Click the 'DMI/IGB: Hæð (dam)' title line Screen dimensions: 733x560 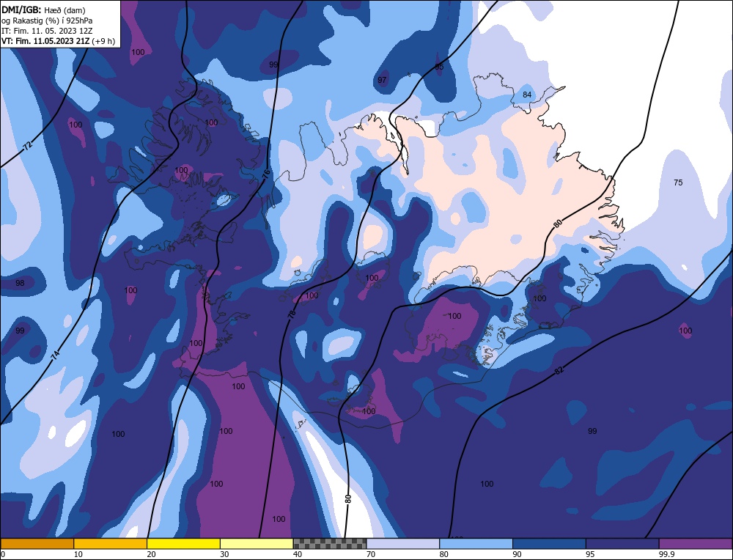(43, 10)
